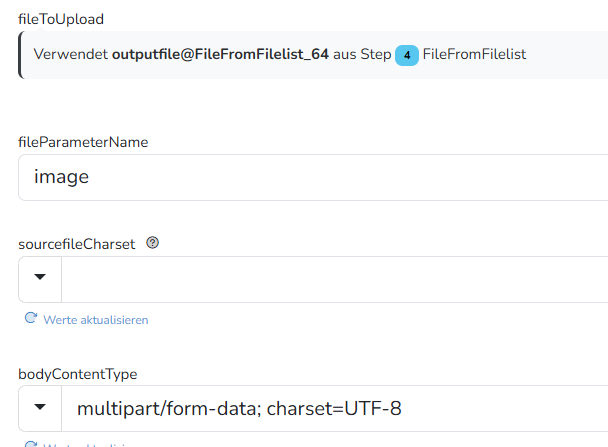
Task: Click the fileToUpload label
Action: point(61,19)
